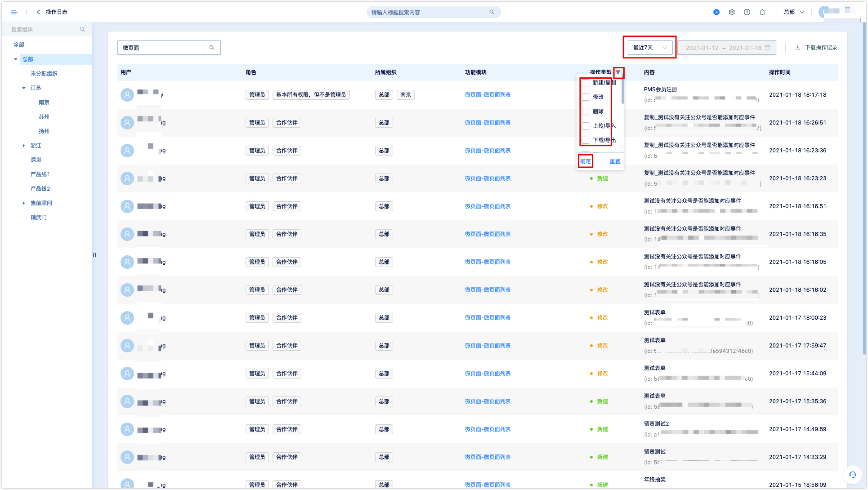Select 扬州 in the organization tree
This screenshot has height=490, width=868.
pyautogui.click(x=44, y=131)
